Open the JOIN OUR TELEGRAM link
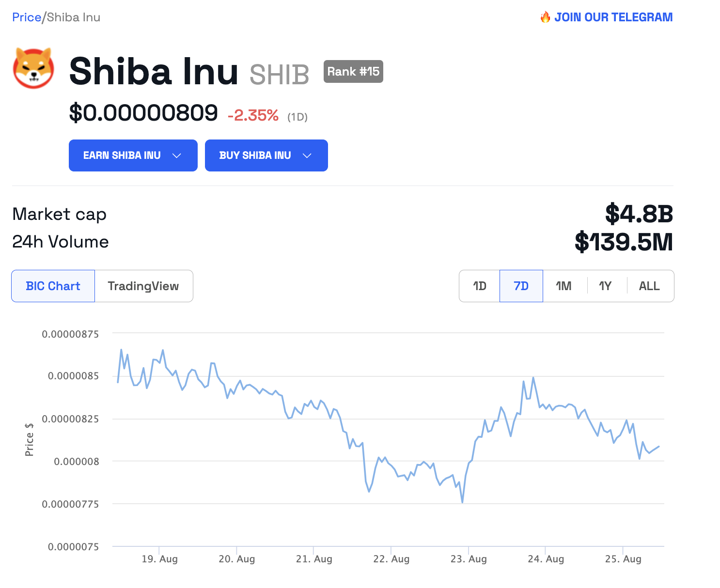Viewport: 720px width, 588px height. [614, 17]
